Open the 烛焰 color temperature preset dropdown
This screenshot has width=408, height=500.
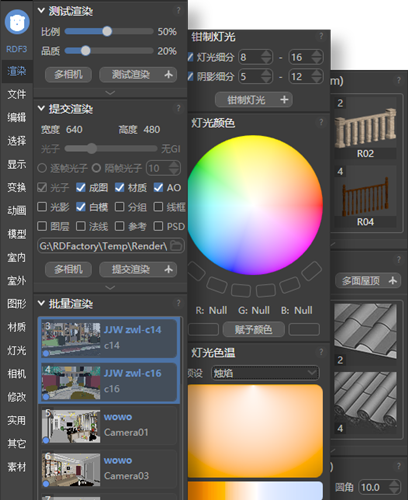click(x=265, y=373)
